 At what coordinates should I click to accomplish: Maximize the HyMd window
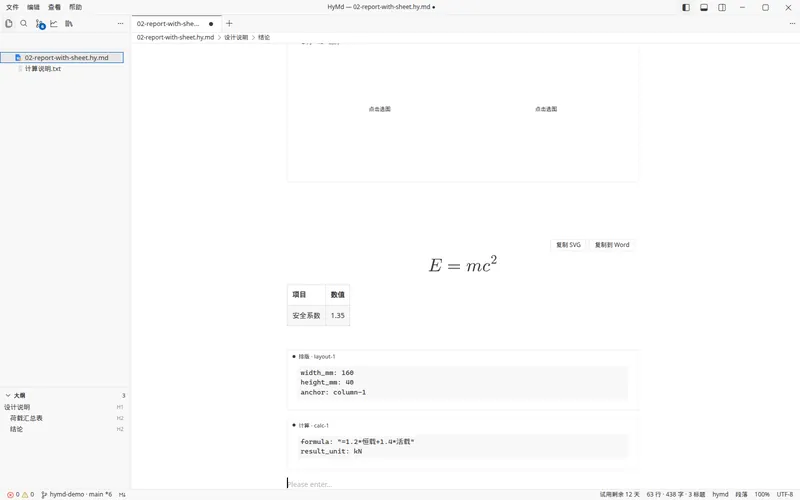pyautogui.click(x=765, y=7)
